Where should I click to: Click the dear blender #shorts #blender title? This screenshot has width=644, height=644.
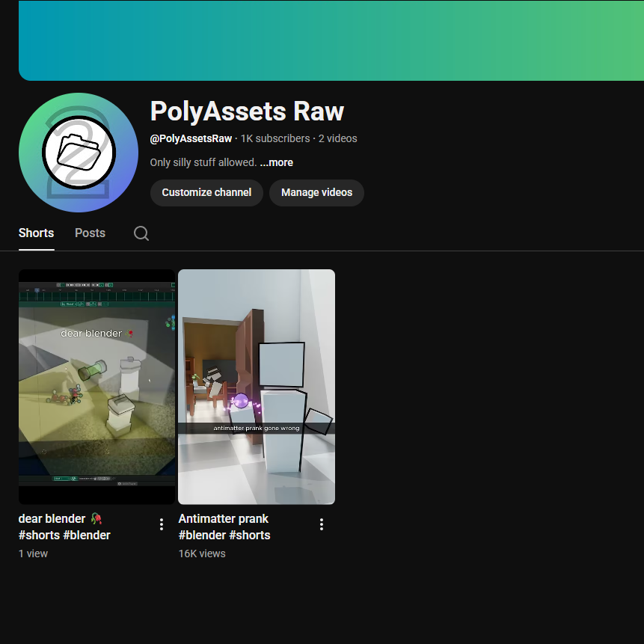[64, 527]
